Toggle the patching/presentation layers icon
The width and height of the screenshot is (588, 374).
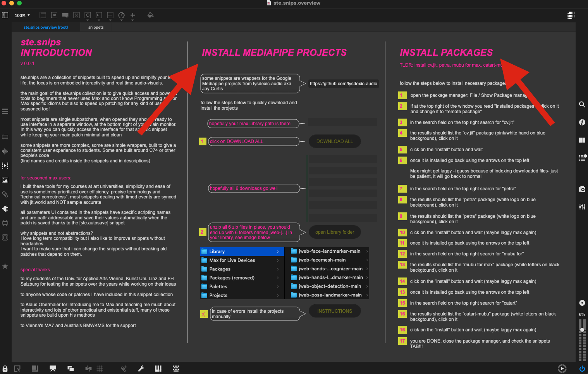click(35, 369)
